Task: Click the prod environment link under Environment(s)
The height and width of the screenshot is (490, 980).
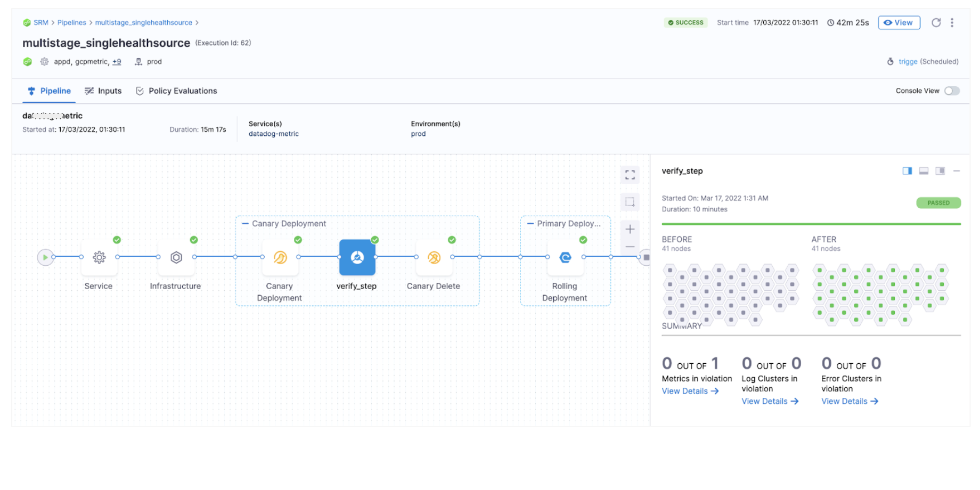Action: (418, 134)
